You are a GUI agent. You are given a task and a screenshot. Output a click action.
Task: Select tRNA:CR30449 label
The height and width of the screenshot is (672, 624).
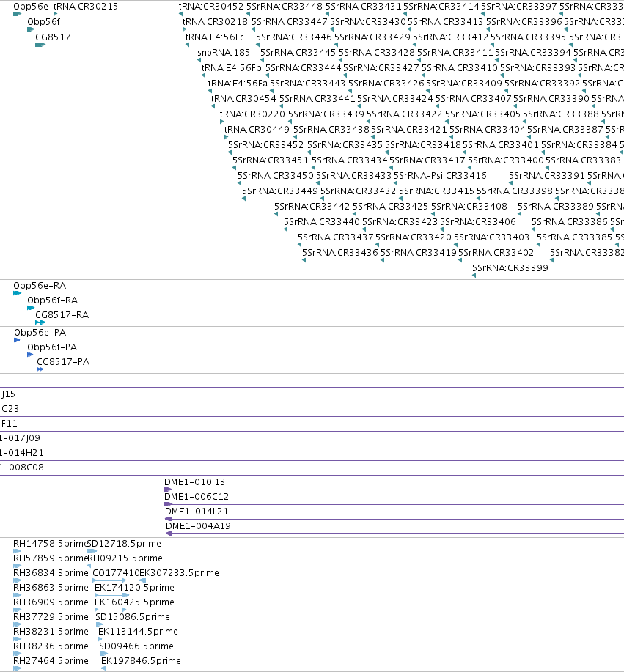(257, 130)
